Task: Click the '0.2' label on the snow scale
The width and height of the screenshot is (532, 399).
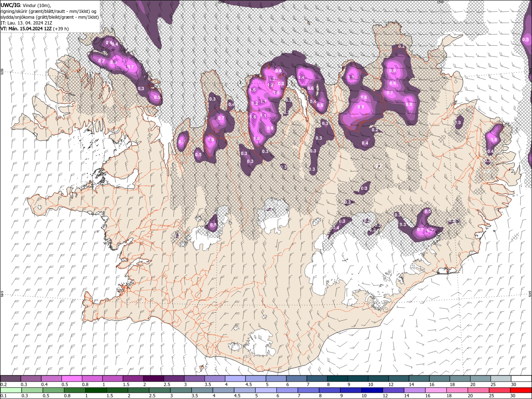Action: tap(3, 384)
